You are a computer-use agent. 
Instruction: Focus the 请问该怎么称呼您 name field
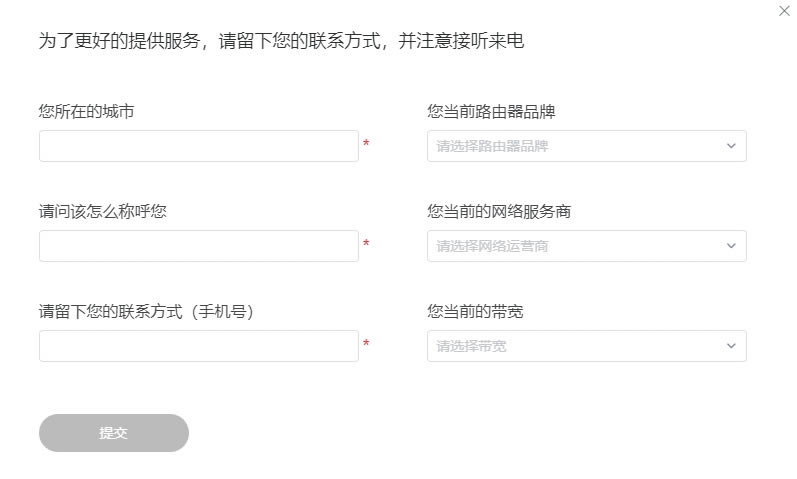pos(199,246)
